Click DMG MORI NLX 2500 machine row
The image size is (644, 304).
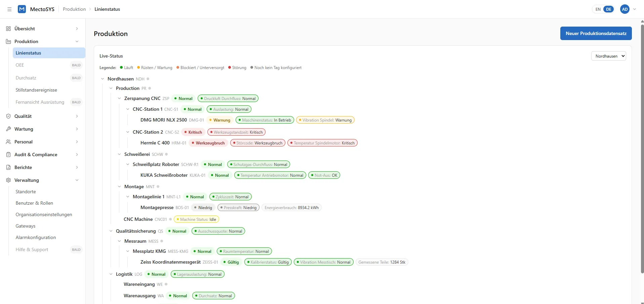(x=163, y=120)
